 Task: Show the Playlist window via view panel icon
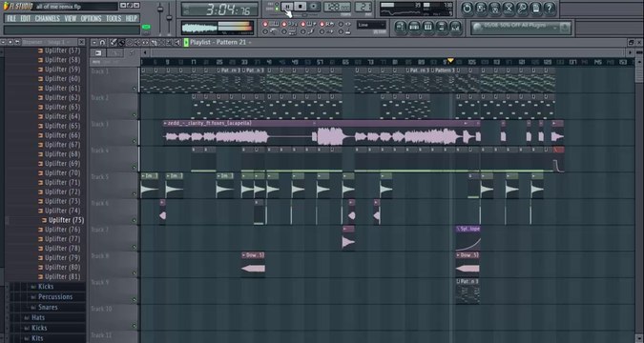401,27
